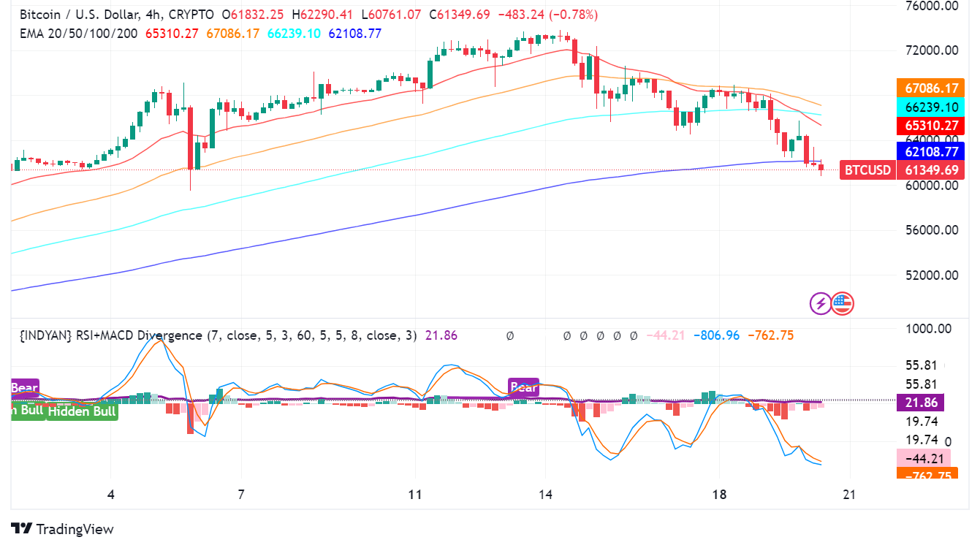Image resolution: width=980 pixels, height=548 pixels.
Task: Click the purple lightning bolt real-time data icon
Action: coord(820,304)
